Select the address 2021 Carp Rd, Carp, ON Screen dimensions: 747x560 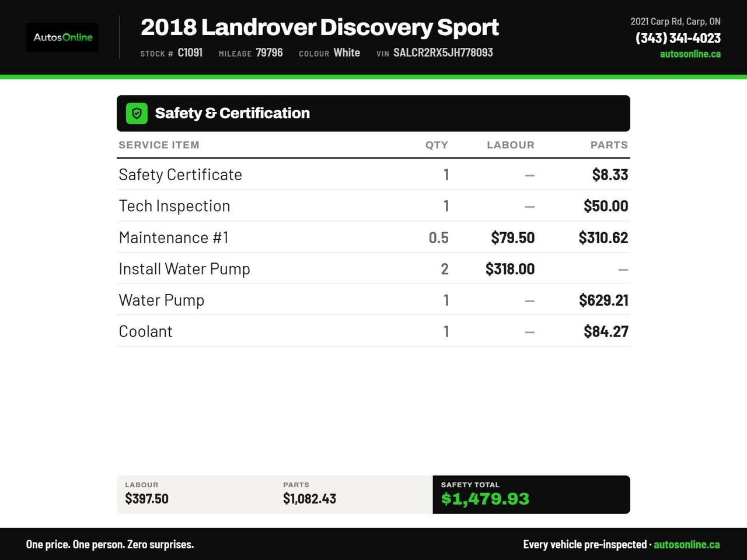(x=675, y=22)
